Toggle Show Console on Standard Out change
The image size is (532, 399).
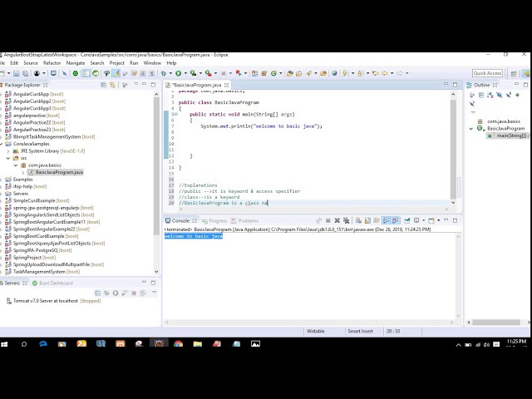pyautogui.click(x=386, y=220)
